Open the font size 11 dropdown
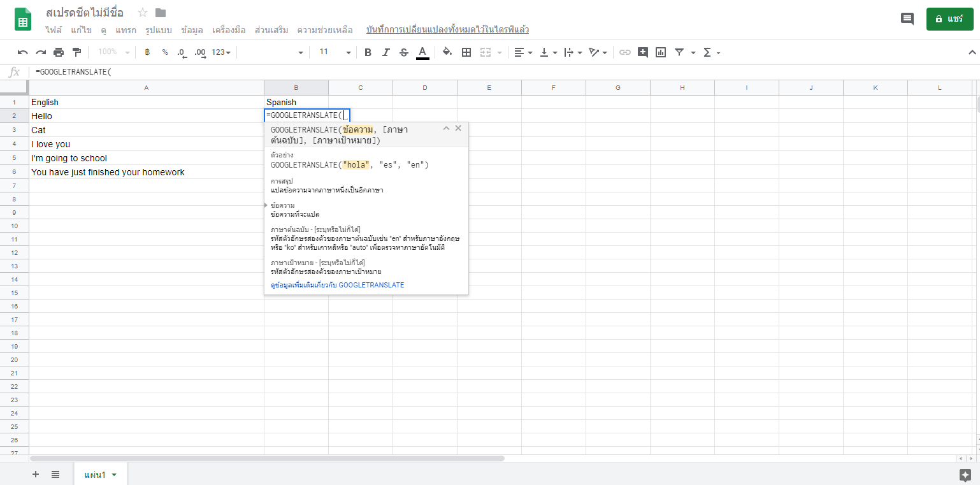Image resolution: width=980 pixels, height=485 pixels. click(x=335, y=52)
